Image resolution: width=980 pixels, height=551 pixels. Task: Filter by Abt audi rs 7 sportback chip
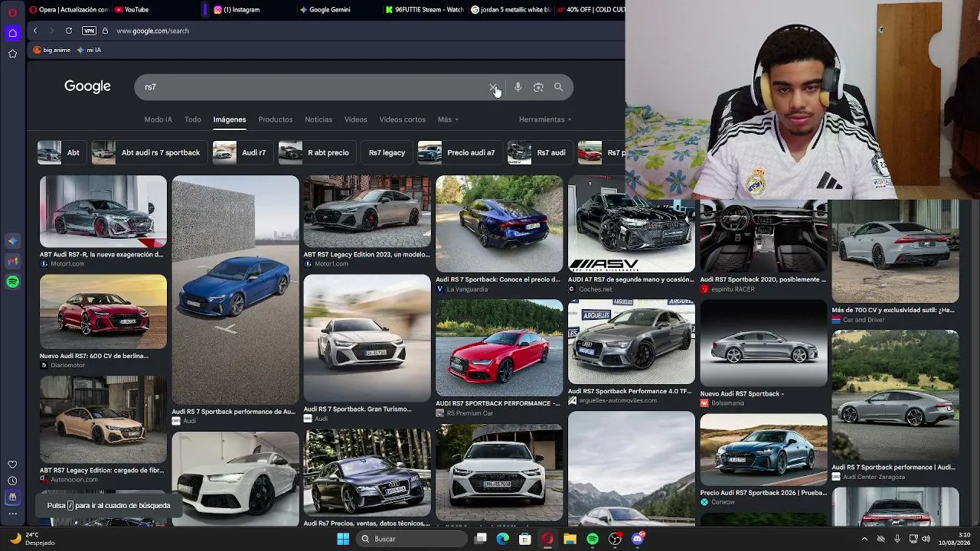(x=148, y=152)
